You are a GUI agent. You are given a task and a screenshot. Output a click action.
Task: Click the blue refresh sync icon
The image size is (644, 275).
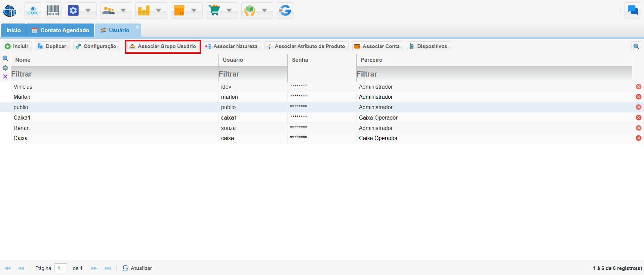[285, 11]
